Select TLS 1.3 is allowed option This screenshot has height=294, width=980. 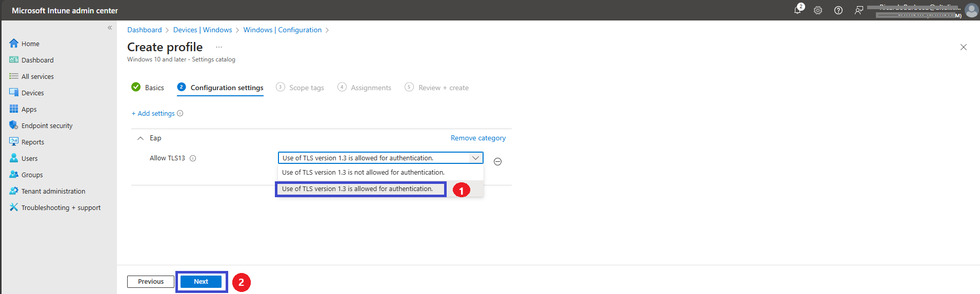click(x=357, y=189)
